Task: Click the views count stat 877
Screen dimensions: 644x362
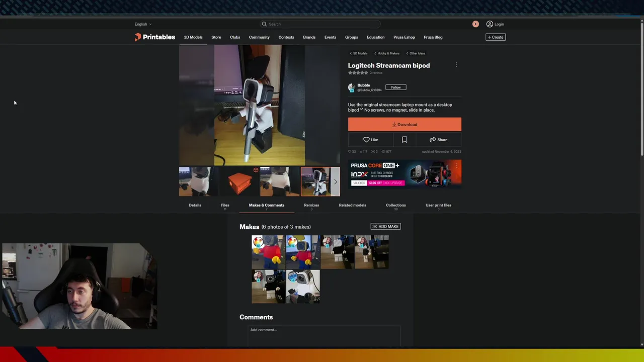Action: pyautogui.click(x=386, y=151)
